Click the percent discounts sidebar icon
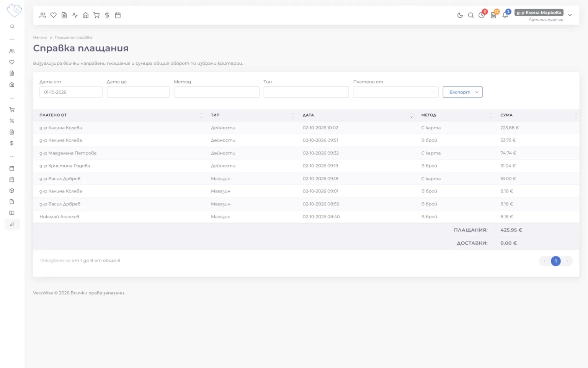Viewport: 588px width, 368px height. point(12,121)
